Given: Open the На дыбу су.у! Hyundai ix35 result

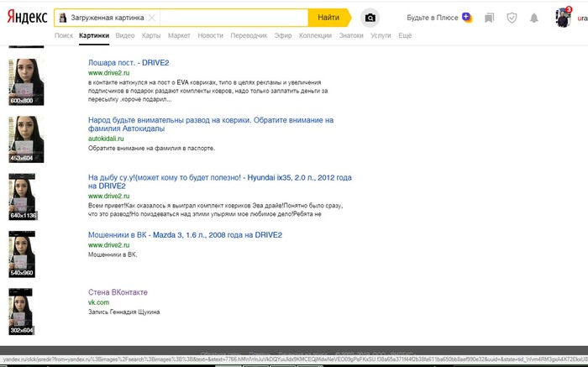Looking at the screenshot, I should [x=220, y=181].
